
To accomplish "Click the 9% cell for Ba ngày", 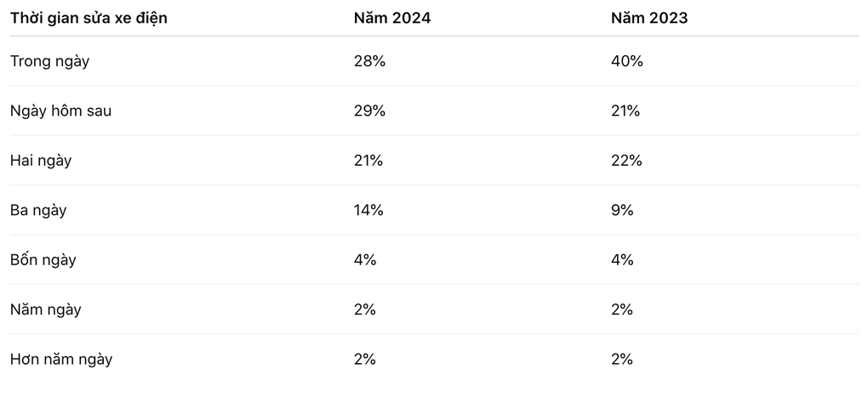I will (x=622, y=211).
